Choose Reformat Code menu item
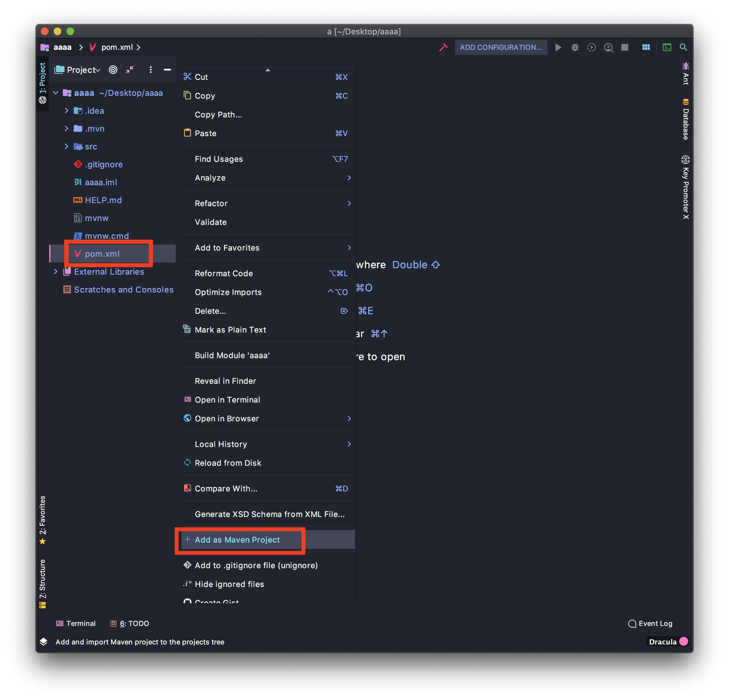The width and height of the screenshot is (729, 700). 268,273
